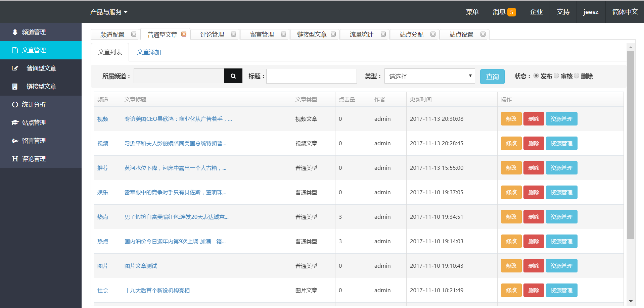The image size is (644, 308).
Task: Close the 频道配置 tab using its X
Action: tap(134, 34)
